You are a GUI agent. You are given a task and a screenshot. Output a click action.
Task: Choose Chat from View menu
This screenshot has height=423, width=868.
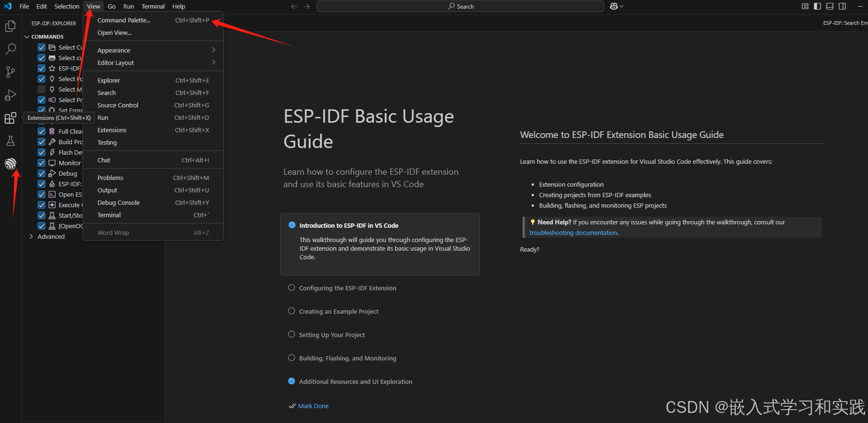pos(153,160)
